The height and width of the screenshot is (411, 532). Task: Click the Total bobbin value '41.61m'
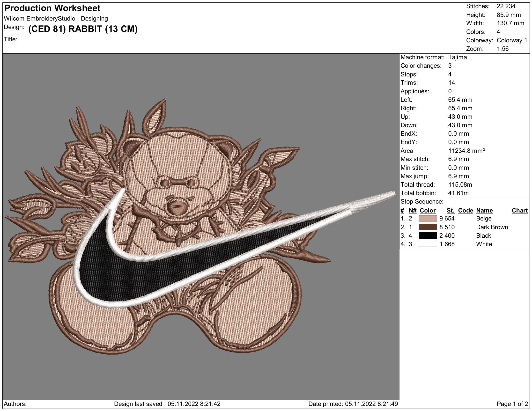(x=458, y=193)
